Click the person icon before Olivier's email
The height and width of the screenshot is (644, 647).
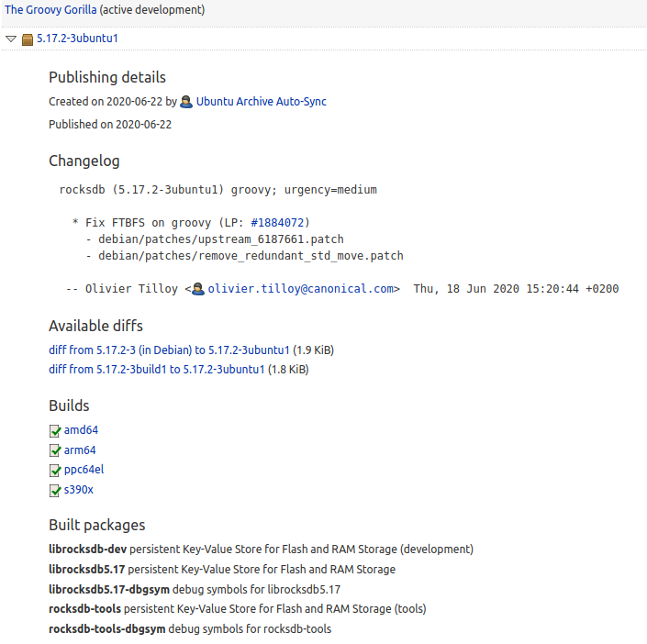coord(198,289)
